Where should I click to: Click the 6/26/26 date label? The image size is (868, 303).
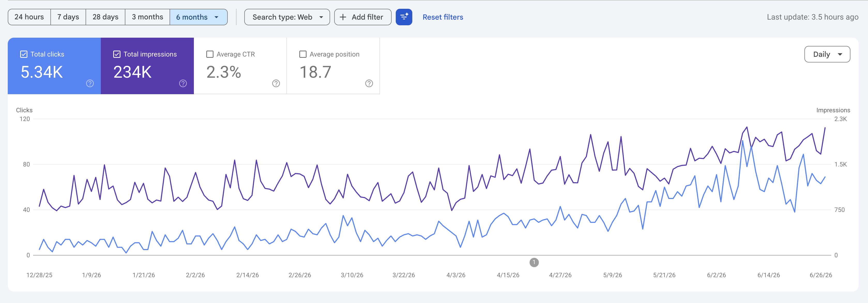[x=821, y=275]
